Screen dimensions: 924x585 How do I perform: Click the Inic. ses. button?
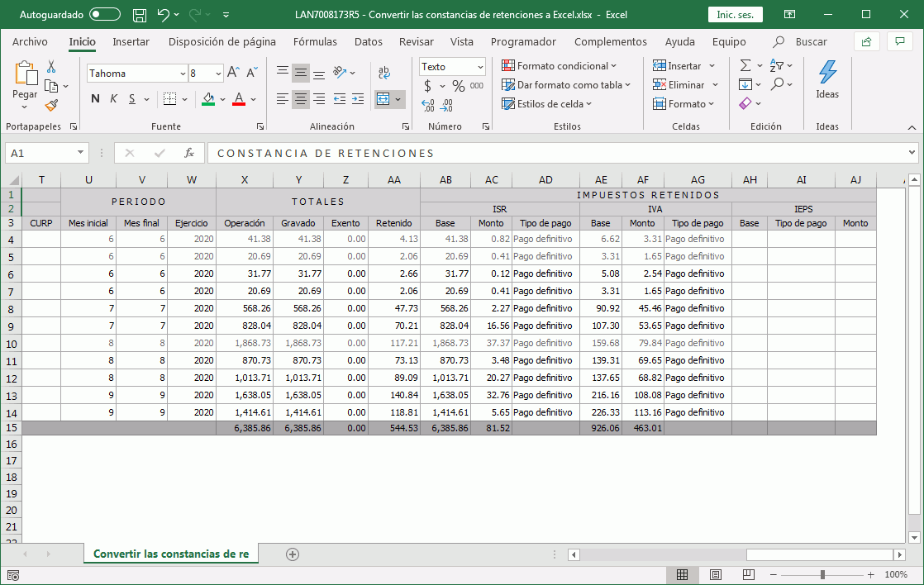tap(735, 15)
